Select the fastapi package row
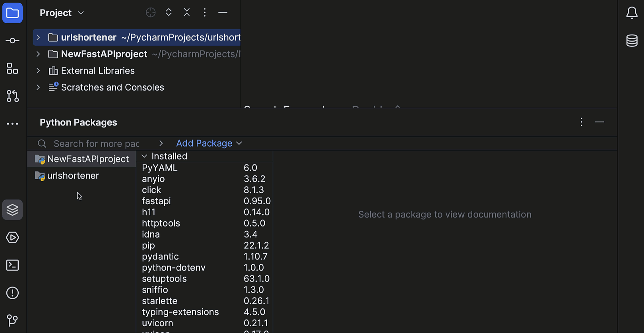 tap(156, 201)
